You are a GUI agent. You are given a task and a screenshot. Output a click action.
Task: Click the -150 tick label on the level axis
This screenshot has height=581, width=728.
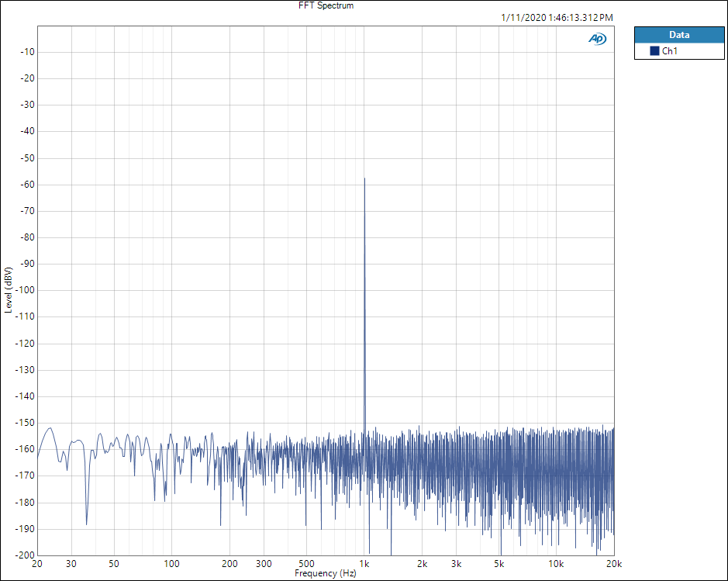(x=25, y=423)
